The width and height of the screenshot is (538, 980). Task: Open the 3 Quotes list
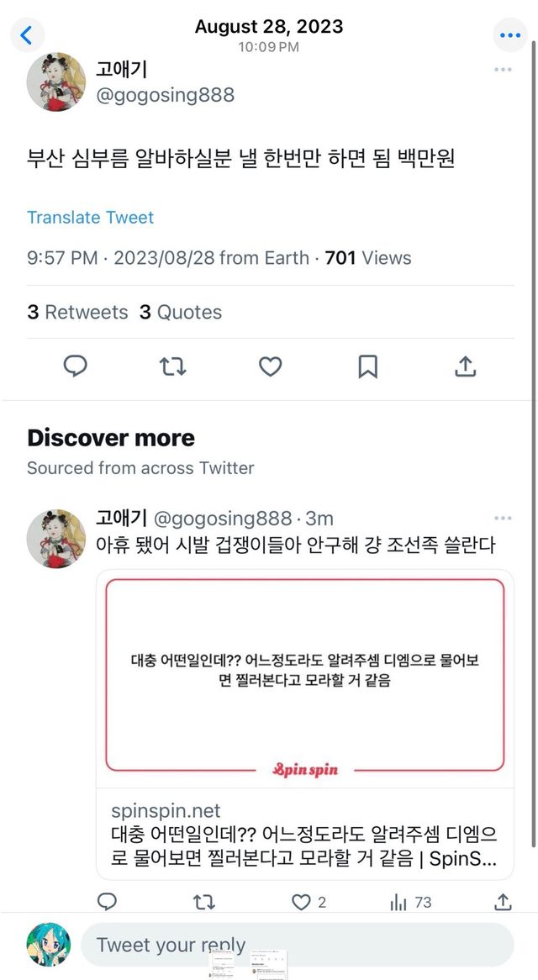click(x=181, y=313)
